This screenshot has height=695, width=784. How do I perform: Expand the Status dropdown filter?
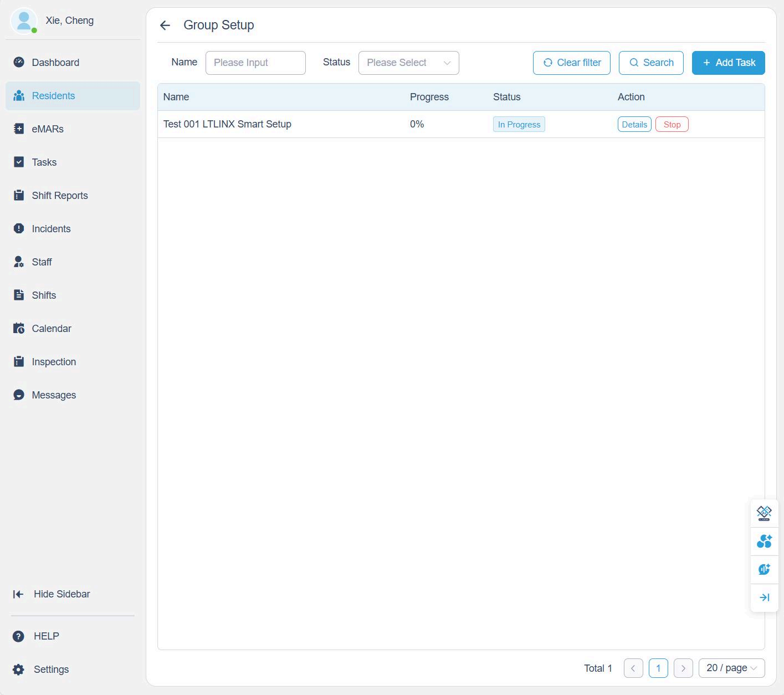pyautogui.click(x=408, y=63)
